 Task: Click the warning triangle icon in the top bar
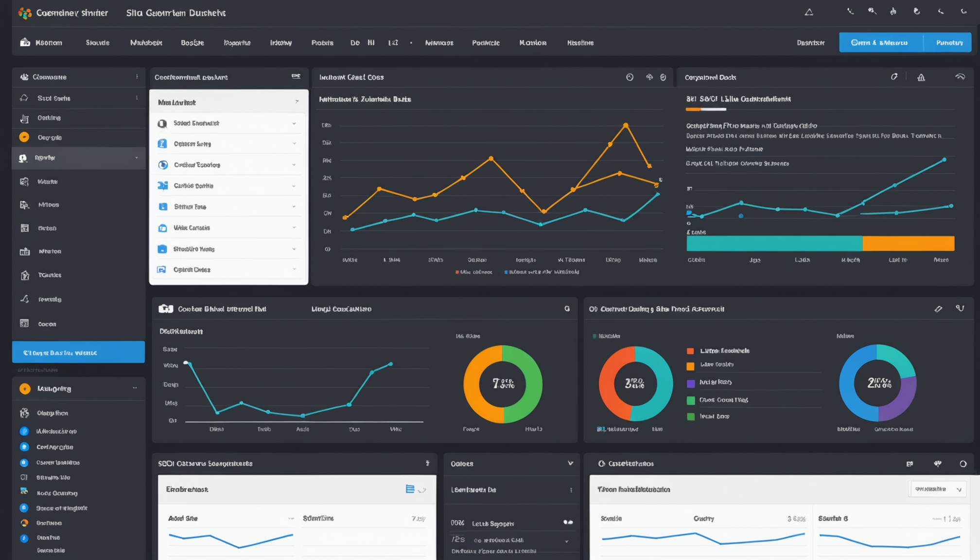(x=809, y=12)
